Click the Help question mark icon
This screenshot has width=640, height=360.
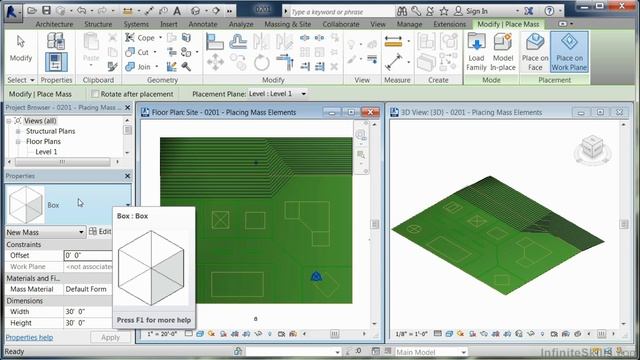coord(549,11)
